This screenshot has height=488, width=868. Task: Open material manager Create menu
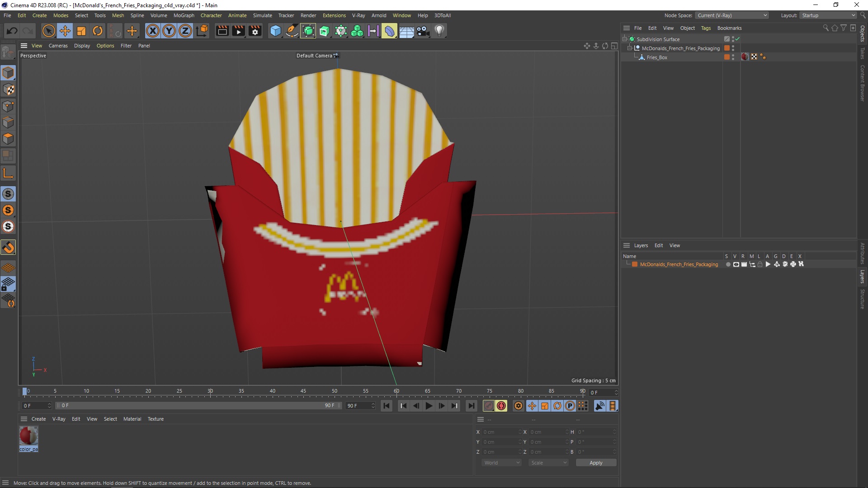[x=38, y=419]
